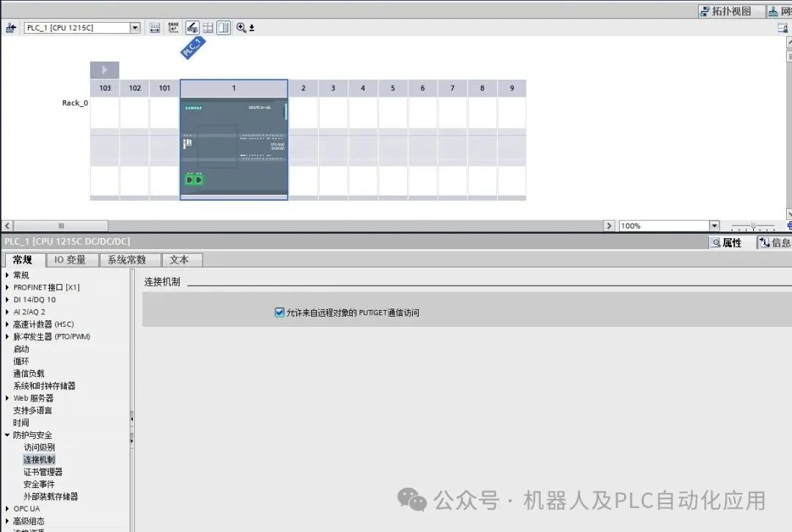Select 时间 in the property tree
Image resolution: width=792 pixels, height=532 pixels.
[x=21, y=423]
